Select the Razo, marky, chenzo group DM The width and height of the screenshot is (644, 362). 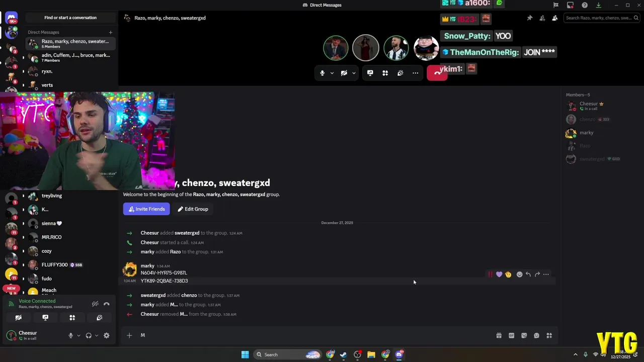tap(70, 44)
